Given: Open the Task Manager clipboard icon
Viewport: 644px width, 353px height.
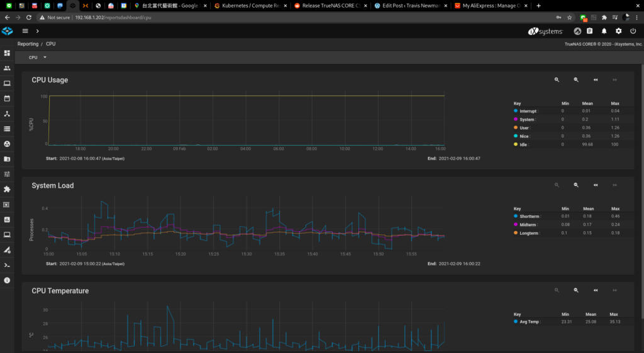Looking at the screenshot, I should point(590,31).
